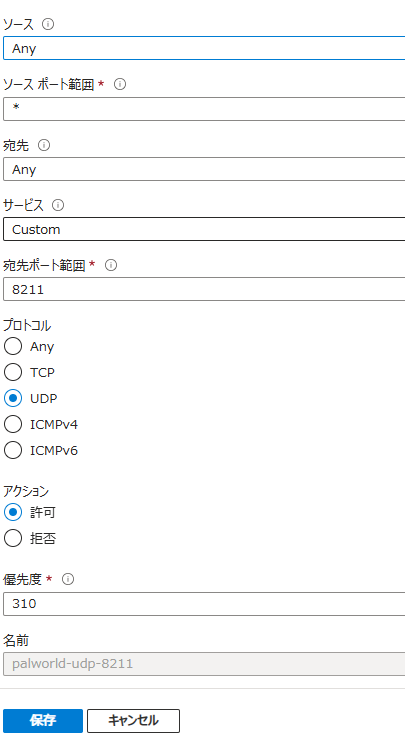Select the ICMPv4 protocol option
The height and width of the screenshot is (751, 405).
(x=13, y=424)
